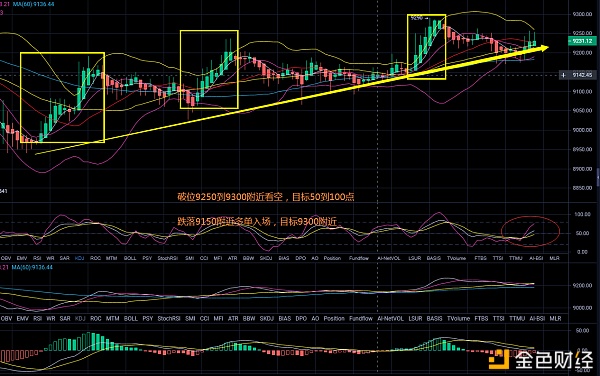The height and width of the screenshot is (376, 600).
Task: Select SKDJ in the indicator row under the KDJ panel
Action: (266, 258)
